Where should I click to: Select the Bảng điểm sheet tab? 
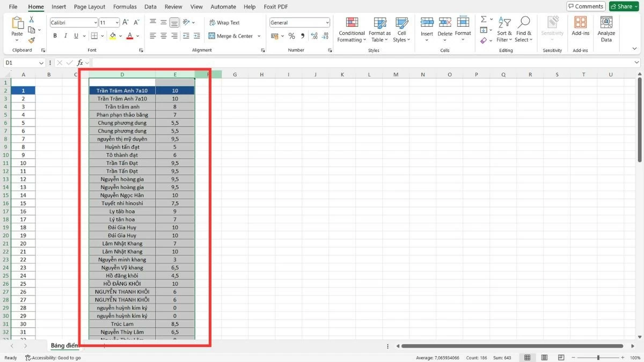(x=64, y=345)
